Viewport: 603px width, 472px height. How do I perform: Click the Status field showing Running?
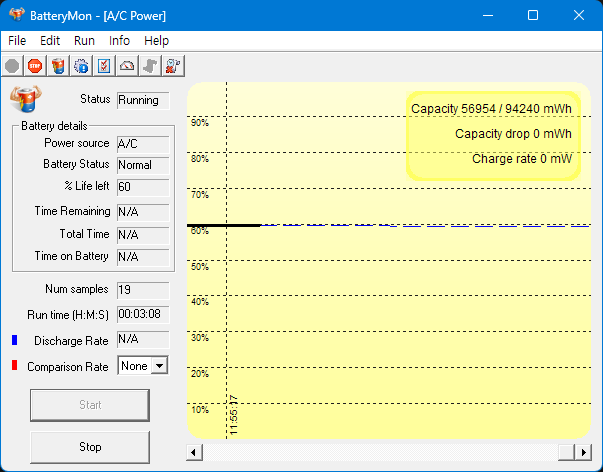pyautogui.click(x=143, y=100)
